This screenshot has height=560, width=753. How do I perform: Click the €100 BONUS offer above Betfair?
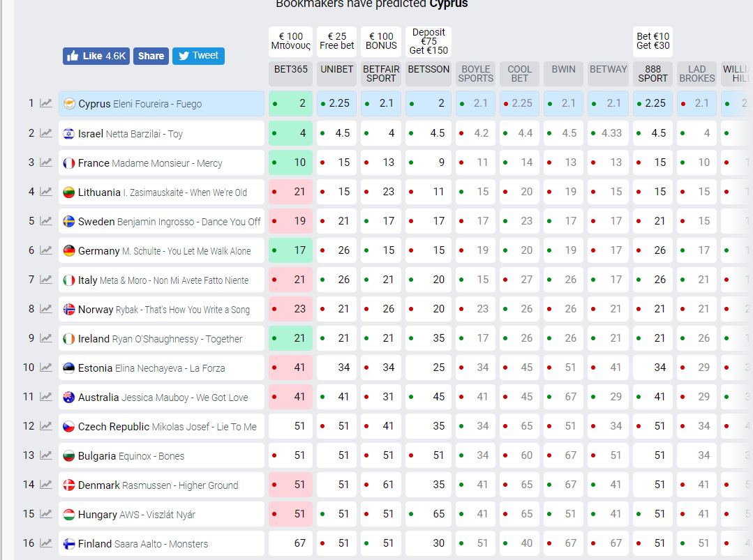tap(381, 41)
